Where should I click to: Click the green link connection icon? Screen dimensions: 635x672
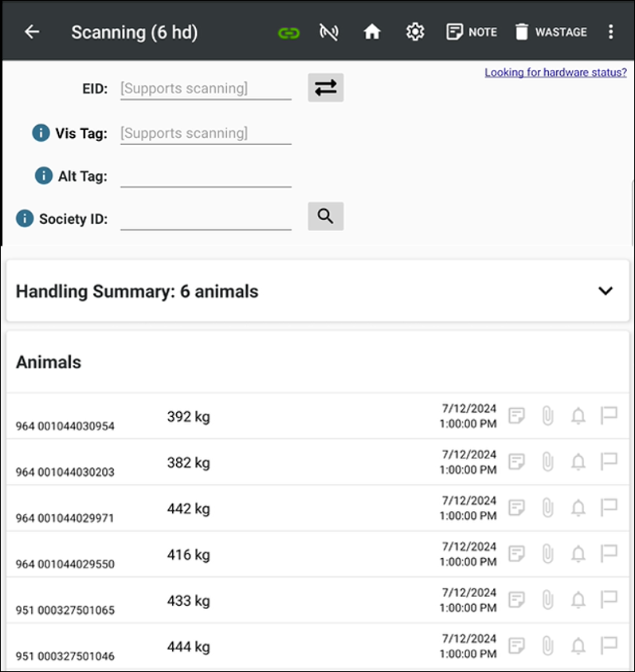(x=288, y=33)
